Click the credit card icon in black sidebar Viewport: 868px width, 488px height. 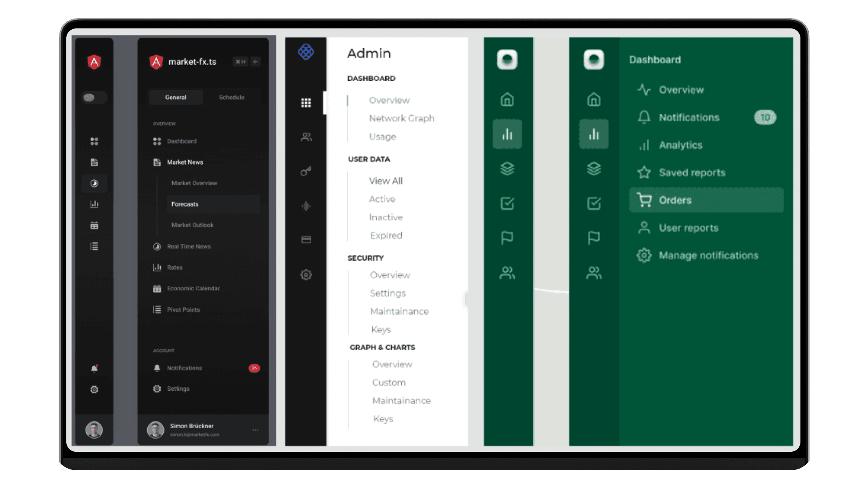[306, 240]
